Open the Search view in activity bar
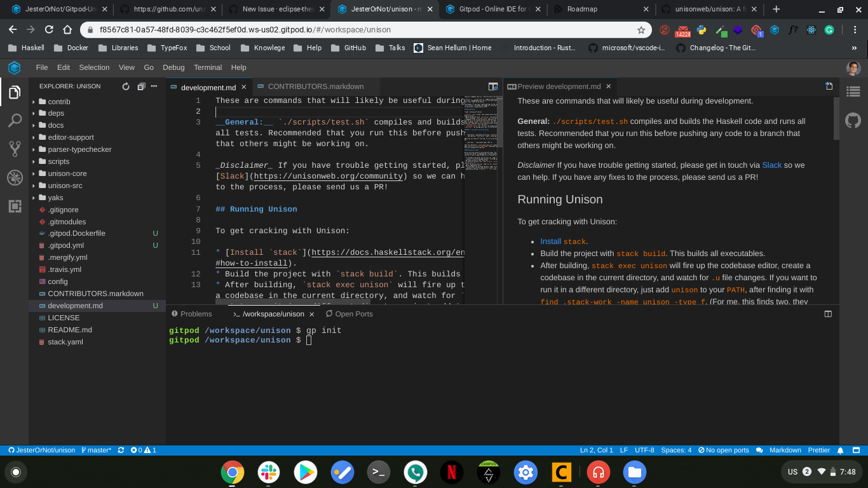This screenshot has width=868, height=488. tap(14, 121)
